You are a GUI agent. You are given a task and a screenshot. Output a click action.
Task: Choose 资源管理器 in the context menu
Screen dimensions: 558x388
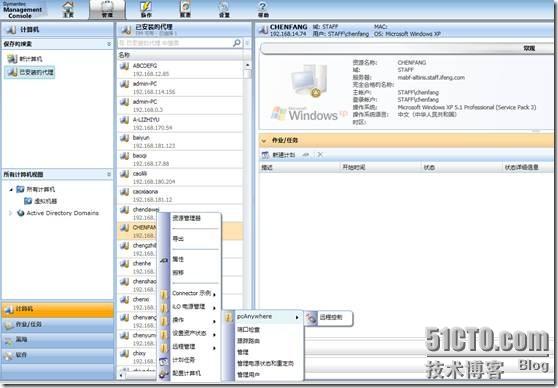point(186,218)
